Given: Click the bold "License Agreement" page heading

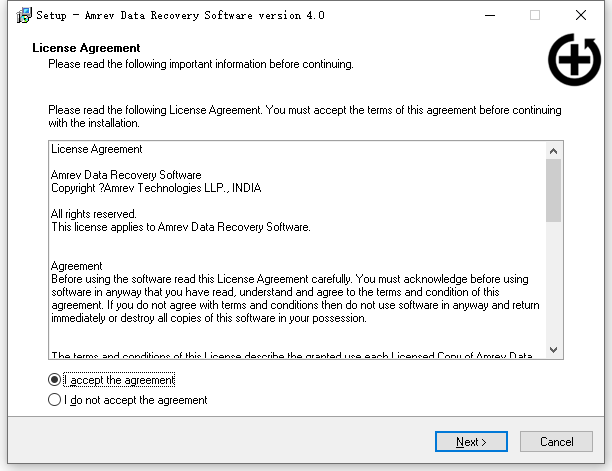Looking at the screenshot, I should [x=86, y=48].
